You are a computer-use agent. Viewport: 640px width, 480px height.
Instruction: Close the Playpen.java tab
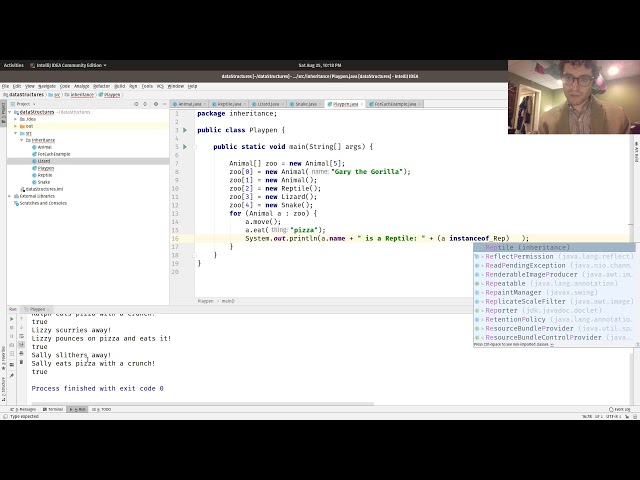(x=362, y=104)
